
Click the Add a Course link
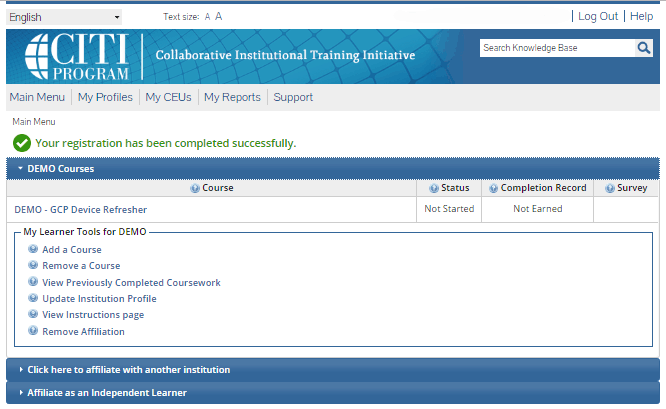[72, 250]
